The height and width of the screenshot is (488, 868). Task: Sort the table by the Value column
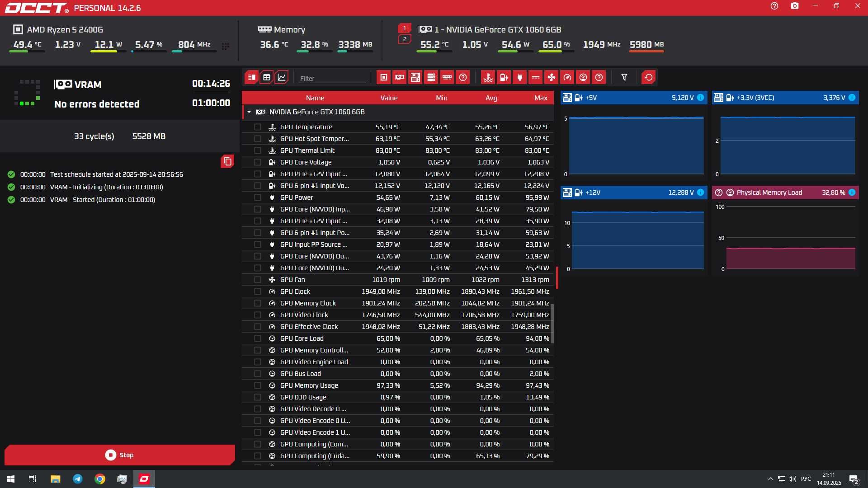coord(389,98)
